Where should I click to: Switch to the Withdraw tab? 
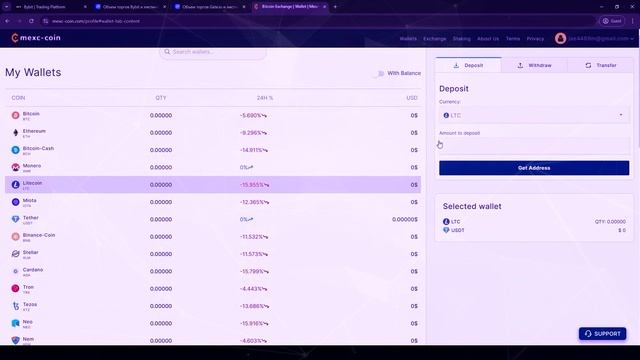[534, 65]
